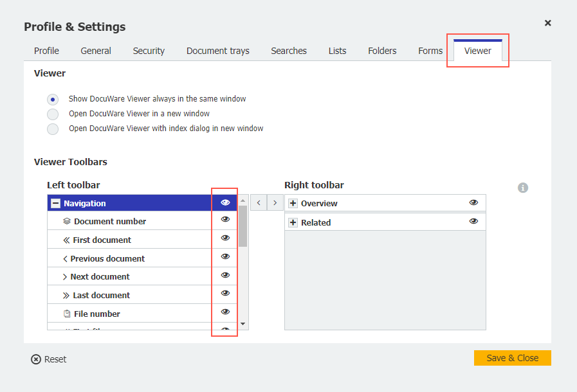Toggle visibility eye for Next document
Screen dimensions: 577x392
[x=225, y=275]
